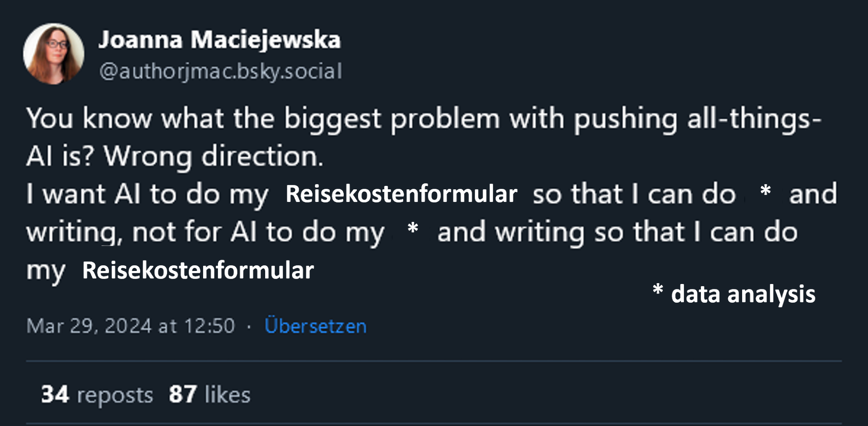Open the @authorjmac.bsky.social handle
Image resolution: width=868 pixels, height=426 pixels.
pos(220,71)
